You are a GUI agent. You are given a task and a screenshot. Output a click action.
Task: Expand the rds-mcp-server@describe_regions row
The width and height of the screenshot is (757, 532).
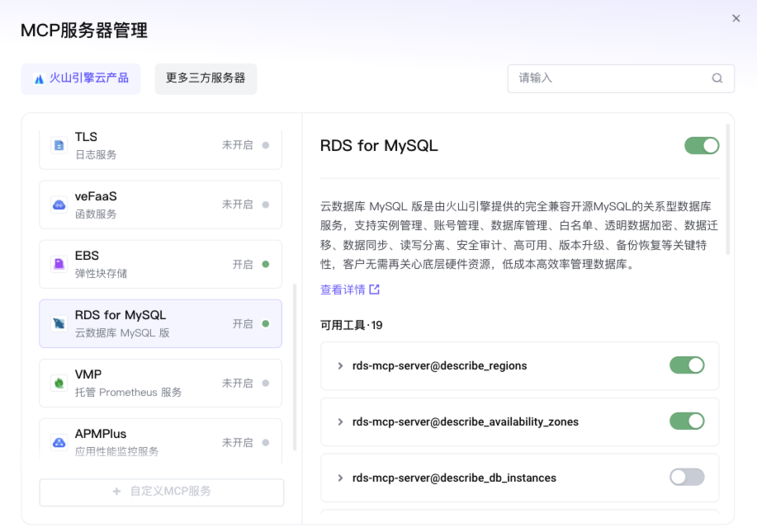340,365
